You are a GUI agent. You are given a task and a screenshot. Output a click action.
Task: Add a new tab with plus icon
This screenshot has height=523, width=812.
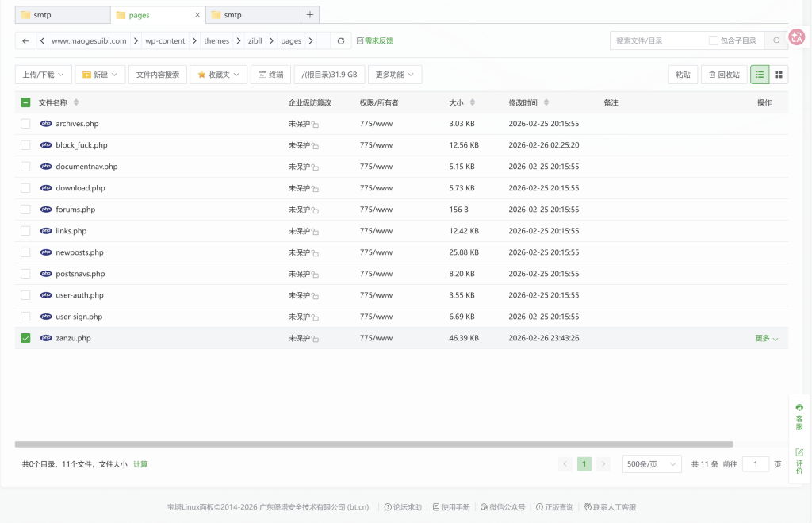[310, 14]
